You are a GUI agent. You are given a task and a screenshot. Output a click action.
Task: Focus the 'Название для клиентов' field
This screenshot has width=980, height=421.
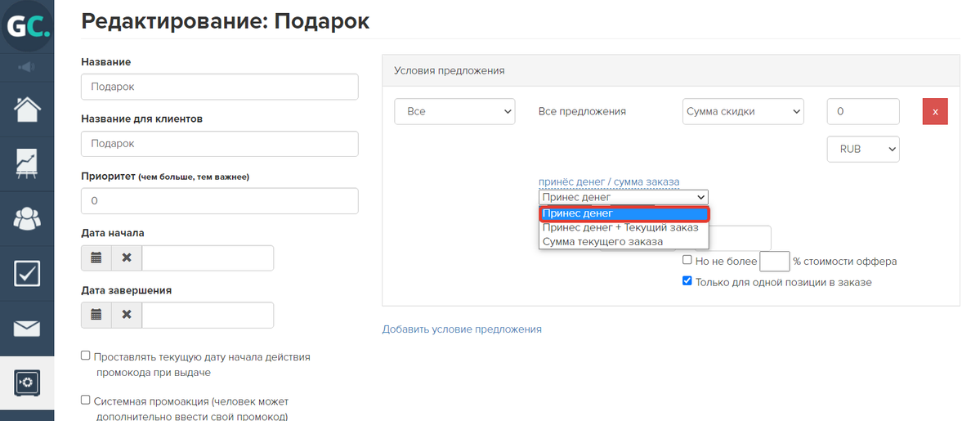tap(219, 143)
